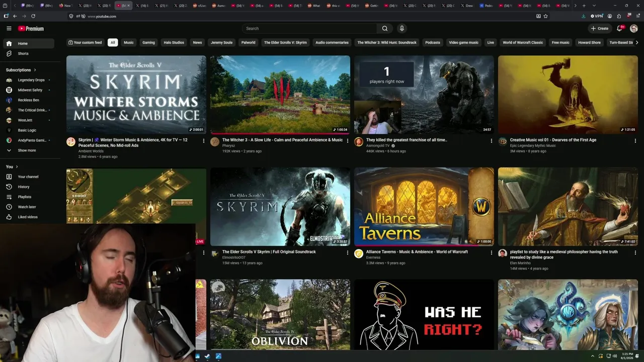644x362 pixels.
Task: Open options for 'They killed the greatest franchise' video
Action: click(492, 141)
